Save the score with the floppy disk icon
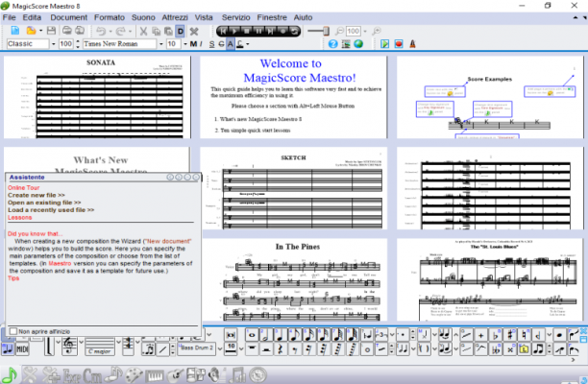Screen dimensions: 588x384 point(51,31)
